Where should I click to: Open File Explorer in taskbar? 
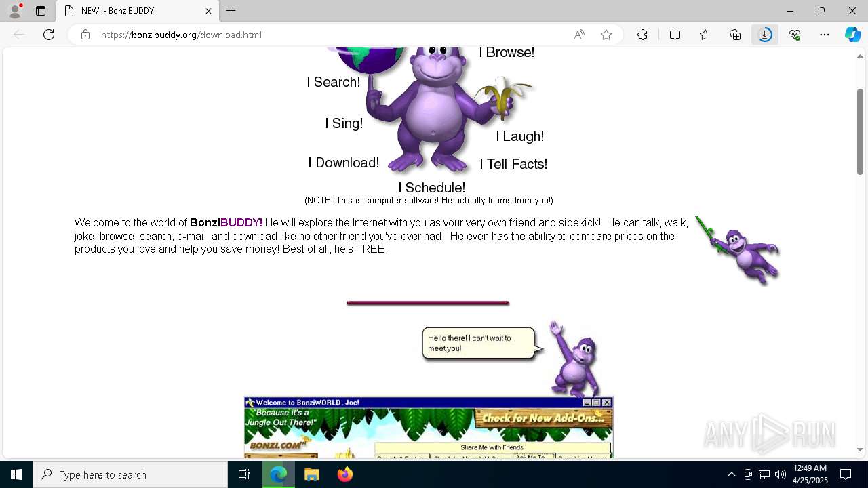pyautogui.click(x=312, y=474)
